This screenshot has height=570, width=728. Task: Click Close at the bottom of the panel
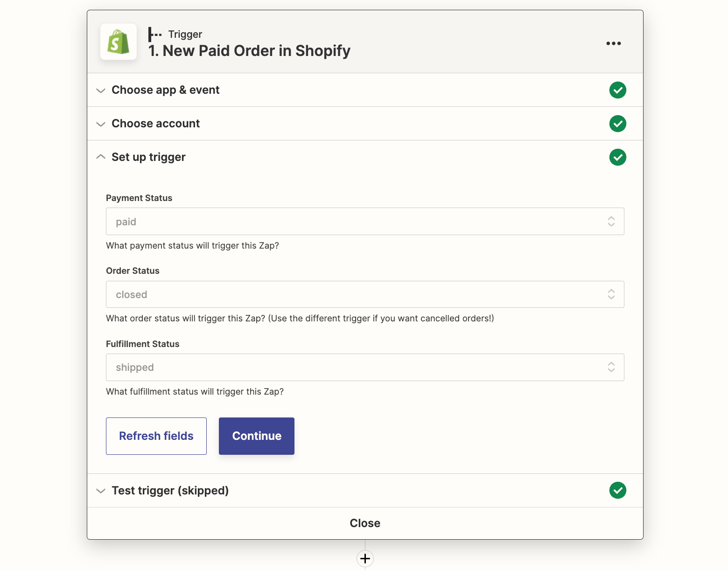coord(365,523)
